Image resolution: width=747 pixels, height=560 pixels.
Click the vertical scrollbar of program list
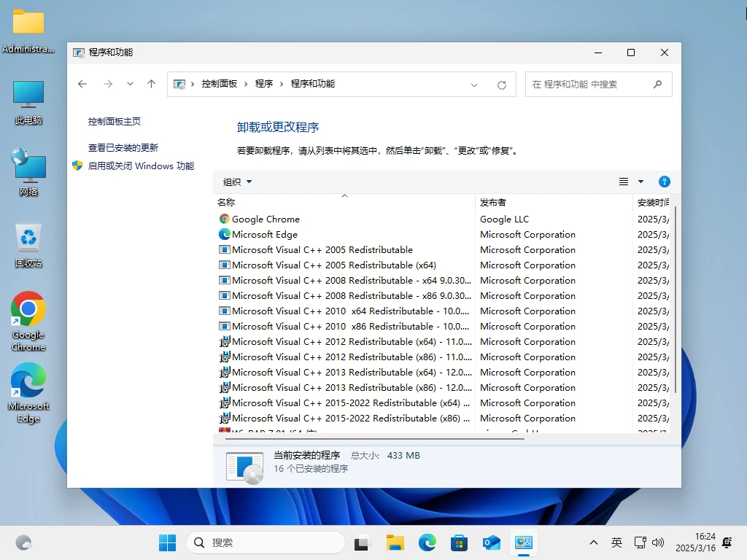click(675, 300)
